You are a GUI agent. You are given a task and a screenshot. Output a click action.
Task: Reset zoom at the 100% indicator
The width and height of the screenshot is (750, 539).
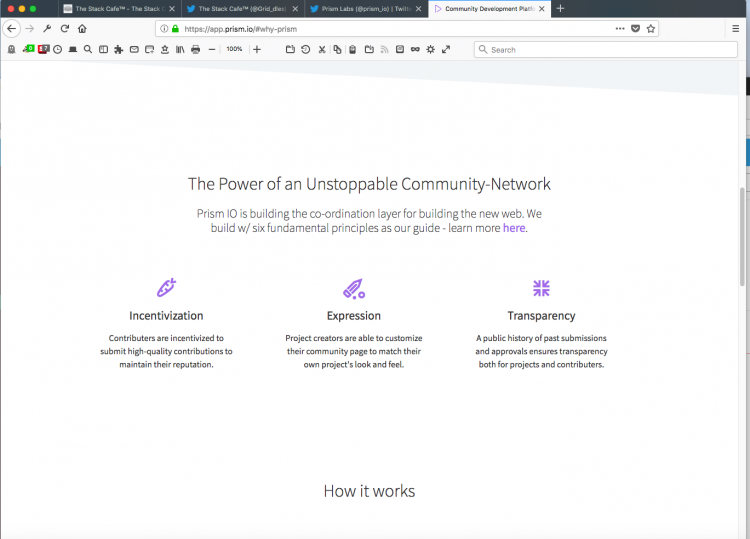click(x=234, y=49)
